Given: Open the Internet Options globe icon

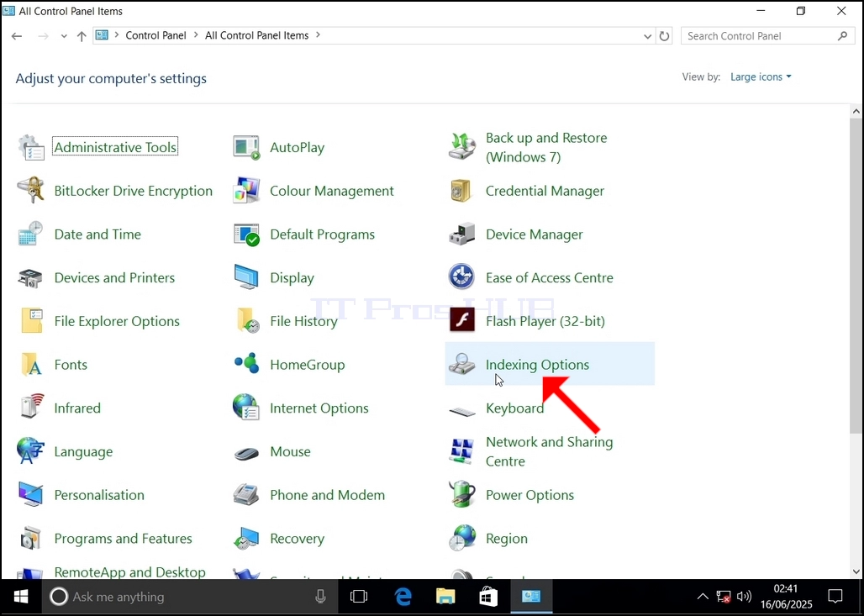Looking at the screenshot, I should pyautogui.click(x=246, y=408).
